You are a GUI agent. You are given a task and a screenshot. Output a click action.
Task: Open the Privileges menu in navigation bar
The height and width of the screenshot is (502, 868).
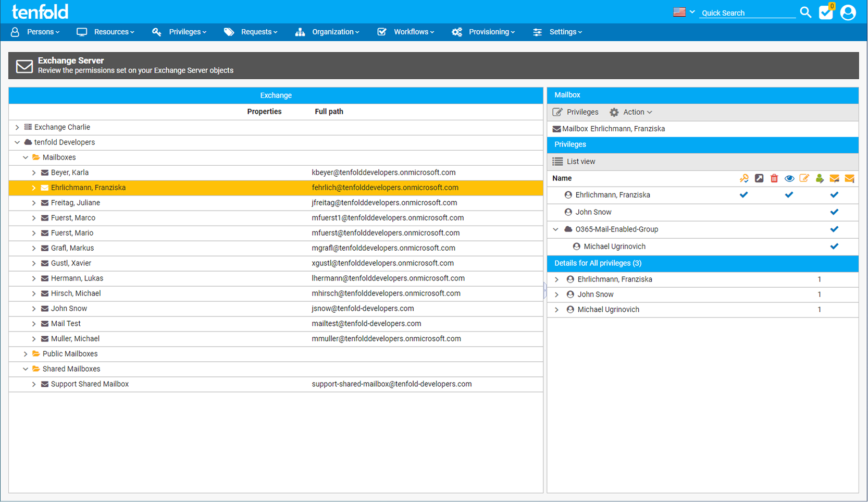pos(179,32)
